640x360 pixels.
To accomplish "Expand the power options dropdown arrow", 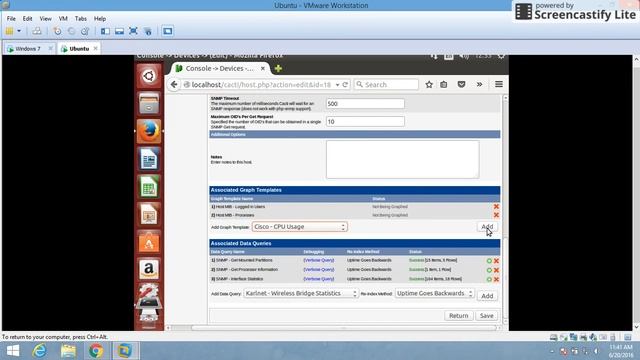I will coord(19,31).
